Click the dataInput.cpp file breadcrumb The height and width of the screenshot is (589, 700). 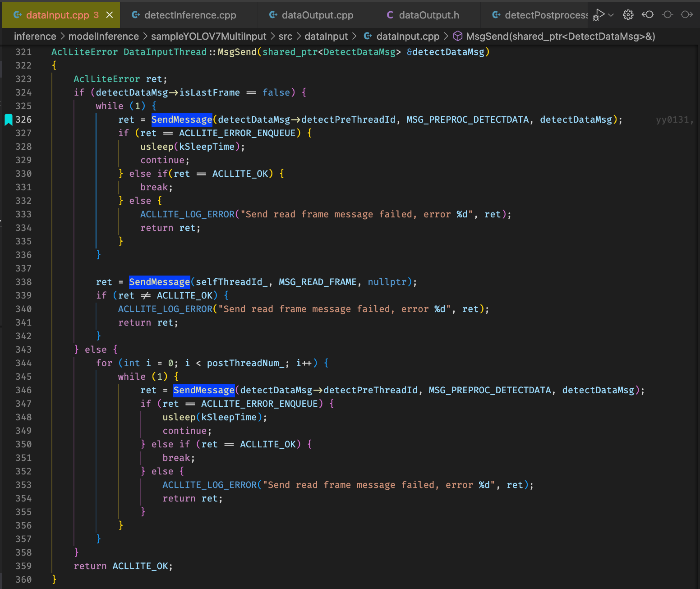(x=408, y=37)
